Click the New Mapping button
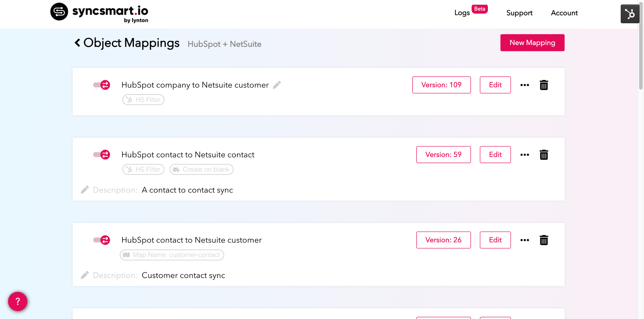Viewport: 644px width, 319px height. coord(532,43)
